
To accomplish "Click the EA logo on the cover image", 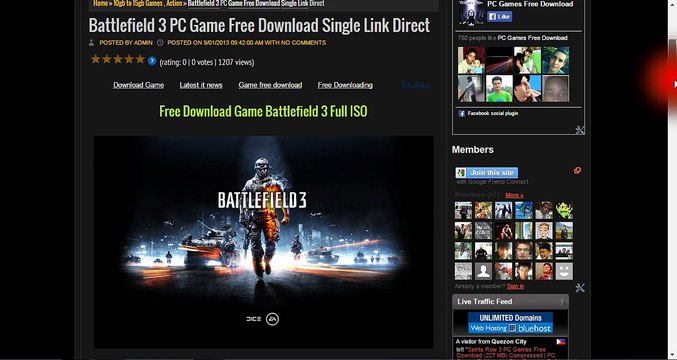I will click(272, 319).
